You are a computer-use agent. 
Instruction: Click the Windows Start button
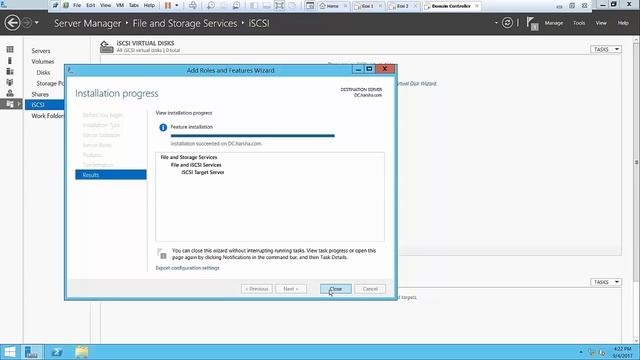click(9, 352)
